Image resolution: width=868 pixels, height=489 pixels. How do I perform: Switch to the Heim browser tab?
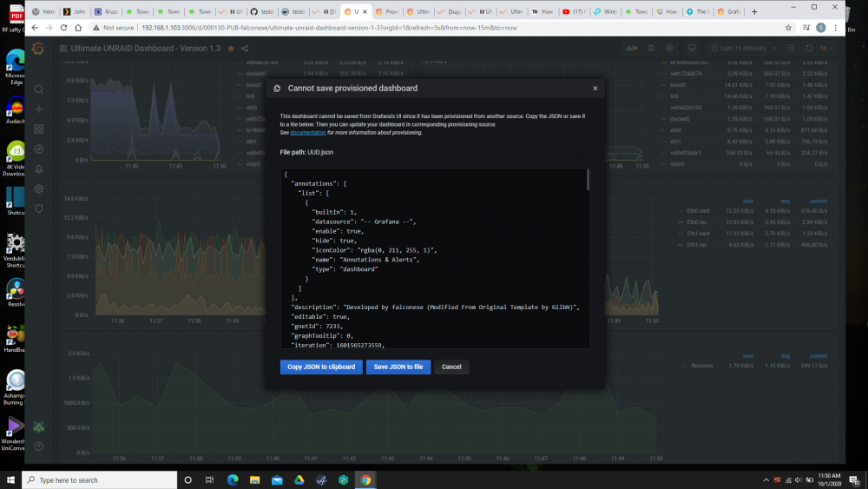[x=43, y=11]
